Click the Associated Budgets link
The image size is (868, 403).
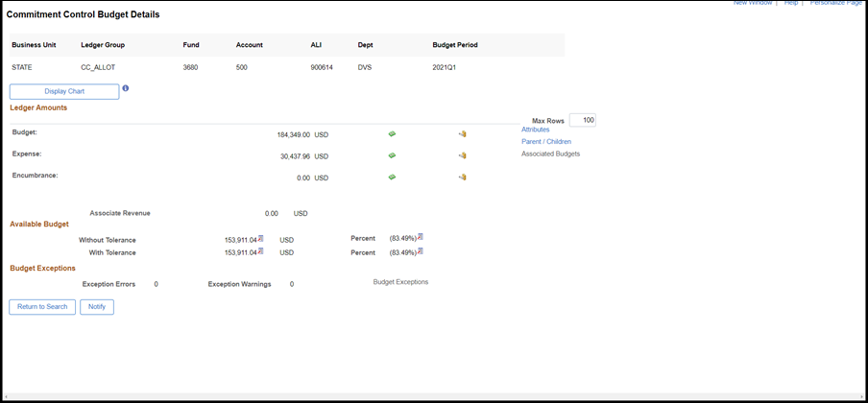tap(550, 154)
